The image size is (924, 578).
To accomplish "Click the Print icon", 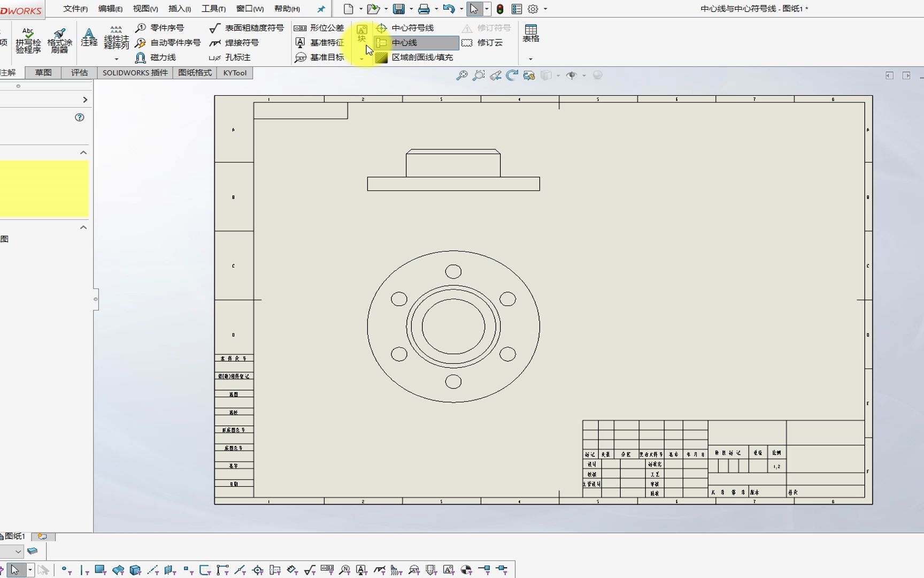I will (424, 9).
